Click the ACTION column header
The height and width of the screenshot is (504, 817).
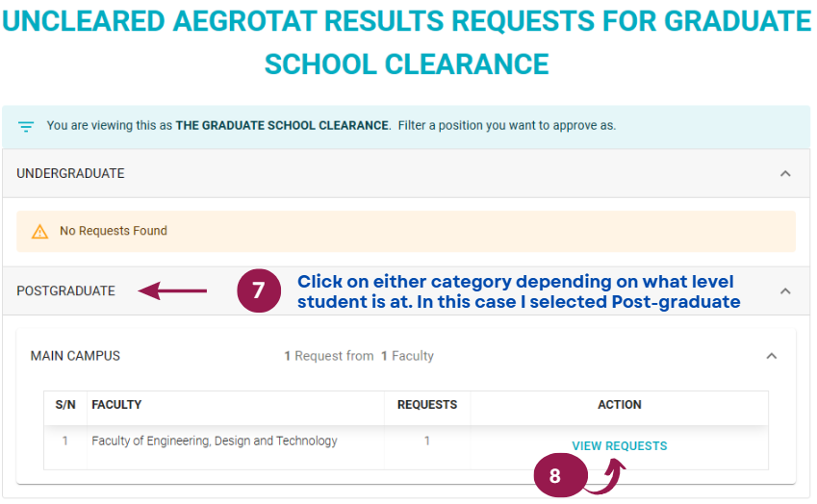tap(620, 405)
